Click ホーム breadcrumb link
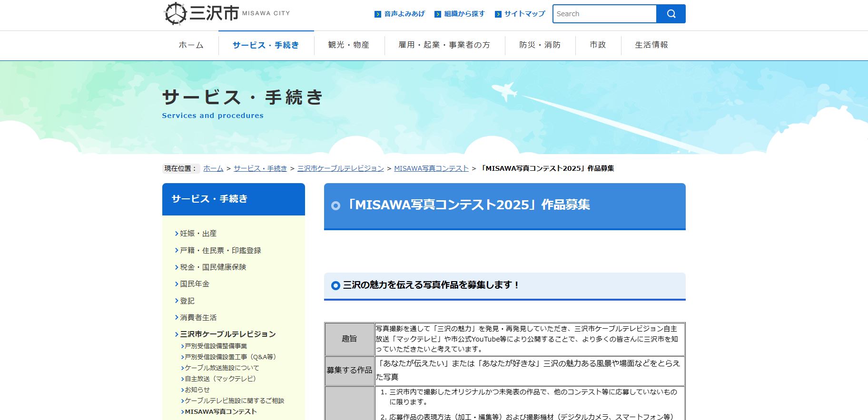The width and height of the screenshot is (868, 420). point(213,168)
